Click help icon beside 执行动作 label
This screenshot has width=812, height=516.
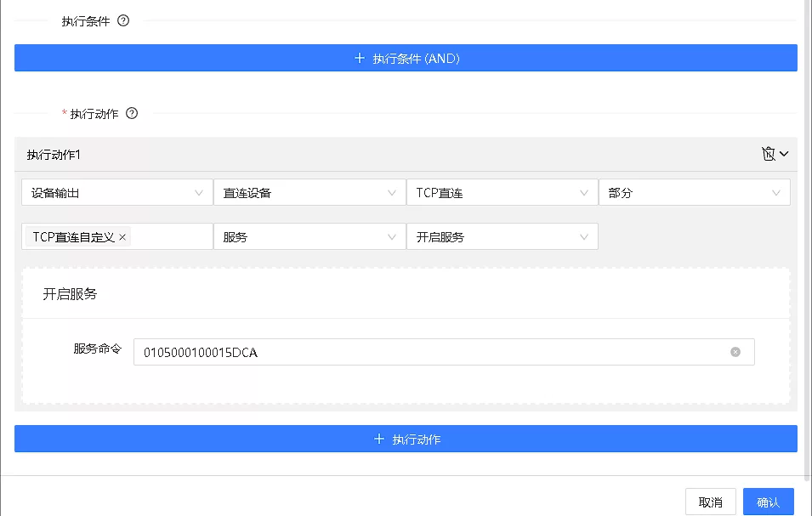pos(132,113)
